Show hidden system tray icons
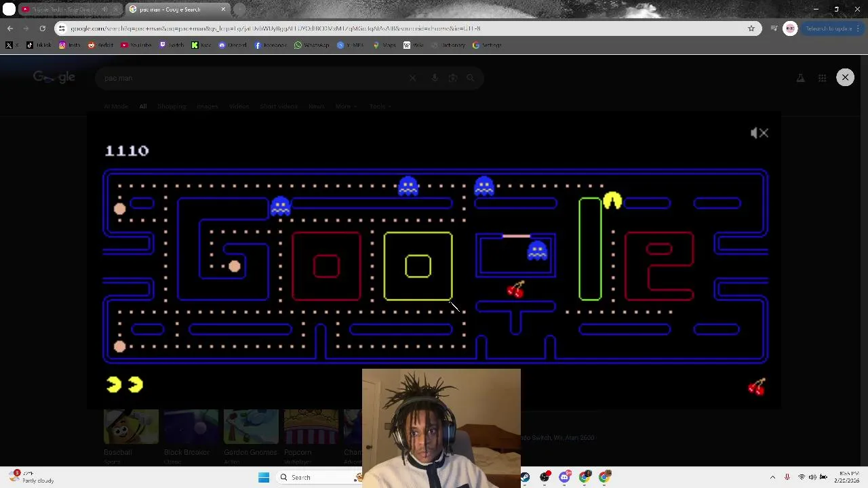Screen dimensions: 868x488 (x=772, y=477)
